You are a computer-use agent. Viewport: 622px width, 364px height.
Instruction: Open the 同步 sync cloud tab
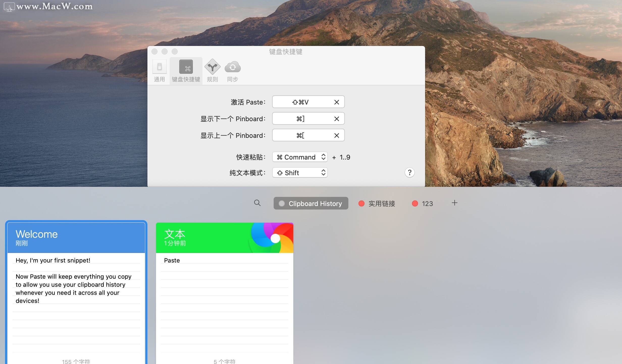[232, 71]
